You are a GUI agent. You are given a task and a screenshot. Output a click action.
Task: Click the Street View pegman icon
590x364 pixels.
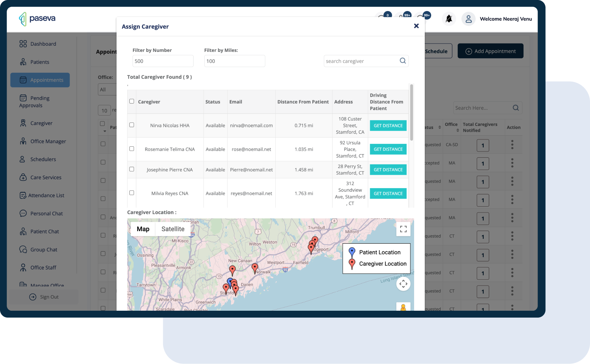pos(403,307)
